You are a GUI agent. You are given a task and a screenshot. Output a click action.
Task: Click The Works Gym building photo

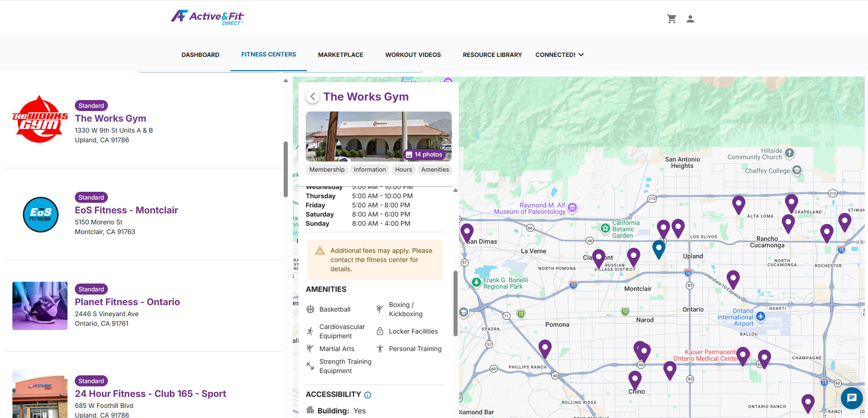point(379,136)
